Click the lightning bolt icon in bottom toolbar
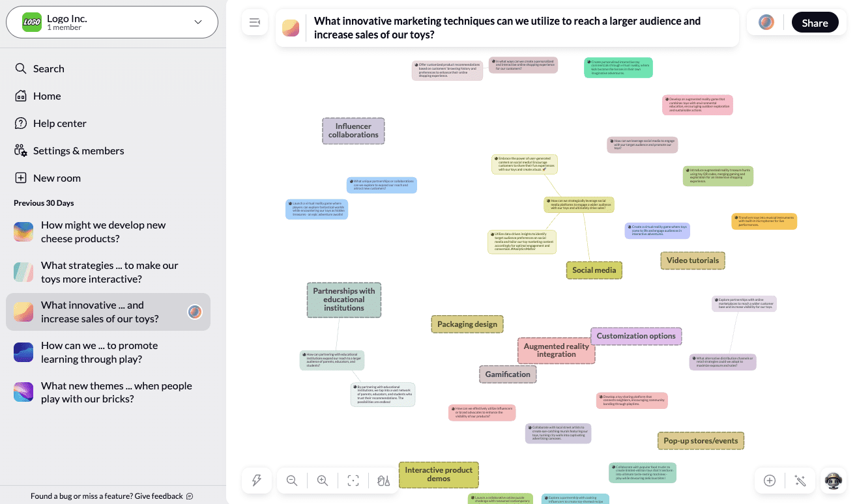 point(257,481)
